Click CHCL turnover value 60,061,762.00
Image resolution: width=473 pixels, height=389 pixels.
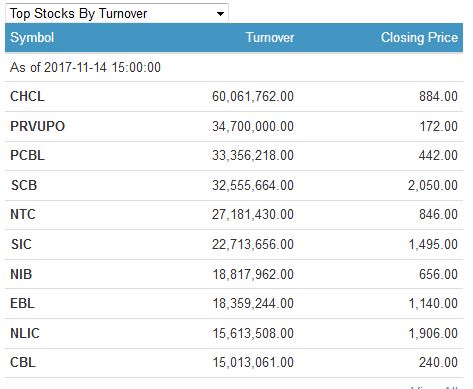click(253, 96)
